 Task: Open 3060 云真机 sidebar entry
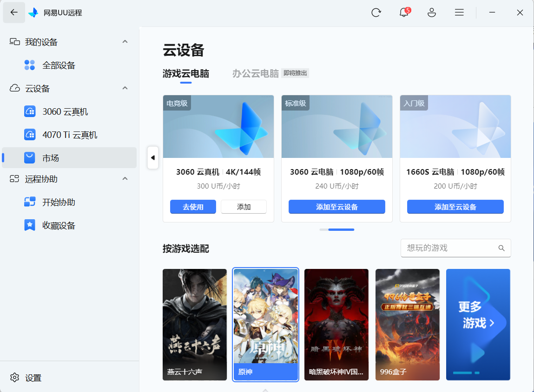pos(69,111)
